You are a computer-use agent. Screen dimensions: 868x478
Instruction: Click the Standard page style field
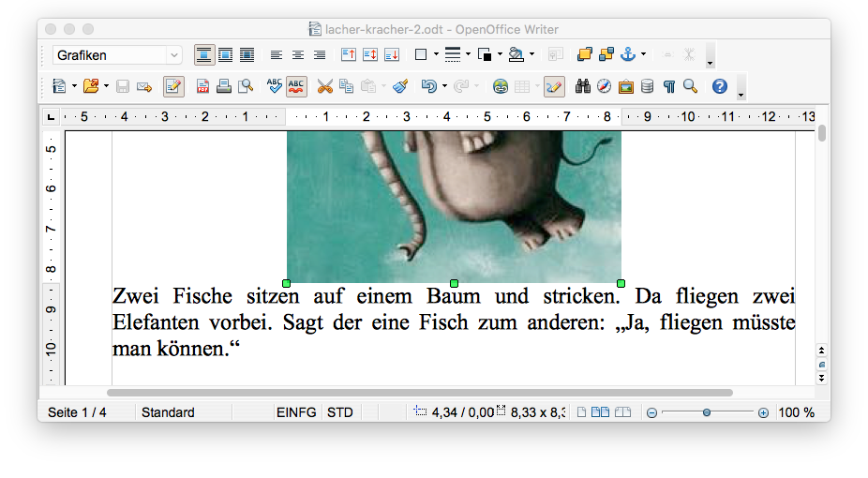(x=169, y=412)
